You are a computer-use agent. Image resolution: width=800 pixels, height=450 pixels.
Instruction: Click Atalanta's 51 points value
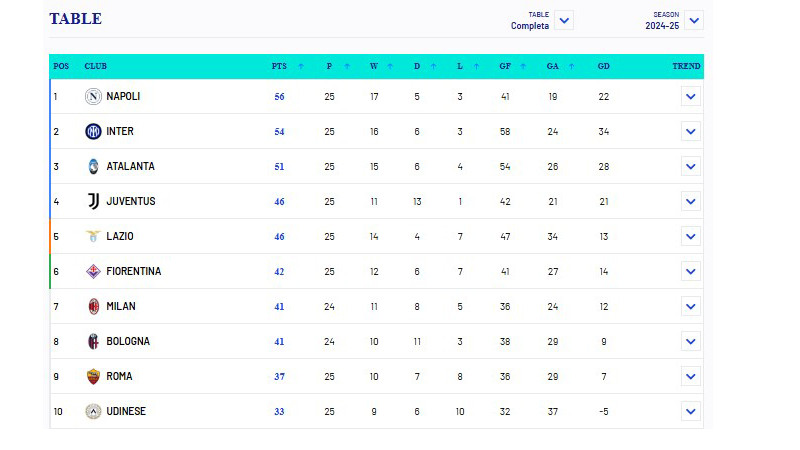coord(279,167)
